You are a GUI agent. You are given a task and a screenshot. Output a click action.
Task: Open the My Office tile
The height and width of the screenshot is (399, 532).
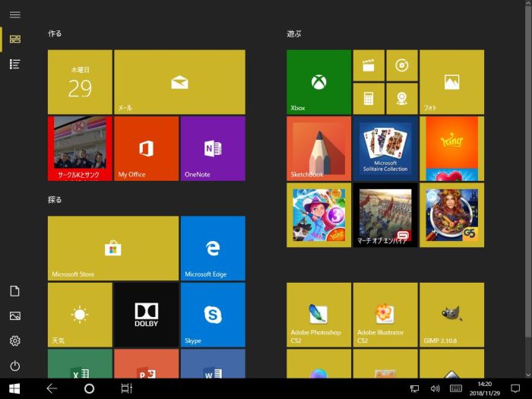click(x=146, y=148)
